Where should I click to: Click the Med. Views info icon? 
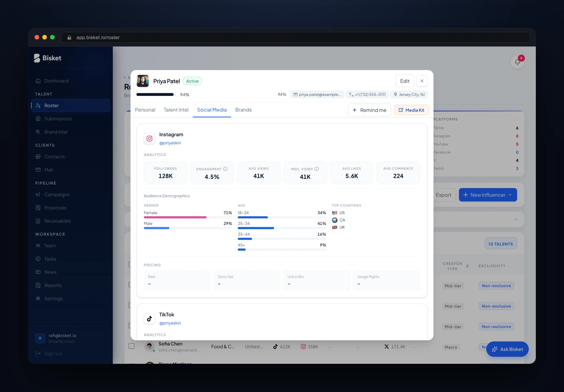coord(316,169)
